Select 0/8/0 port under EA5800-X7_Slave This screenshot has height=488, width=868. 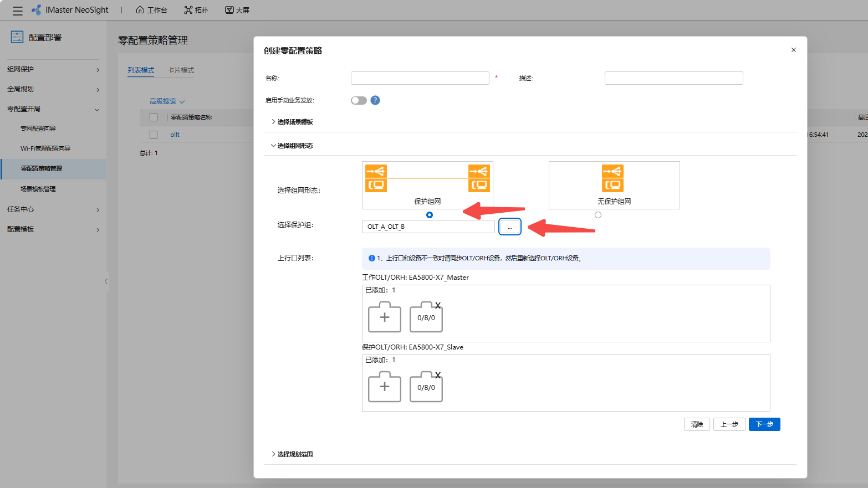[426, 388]
